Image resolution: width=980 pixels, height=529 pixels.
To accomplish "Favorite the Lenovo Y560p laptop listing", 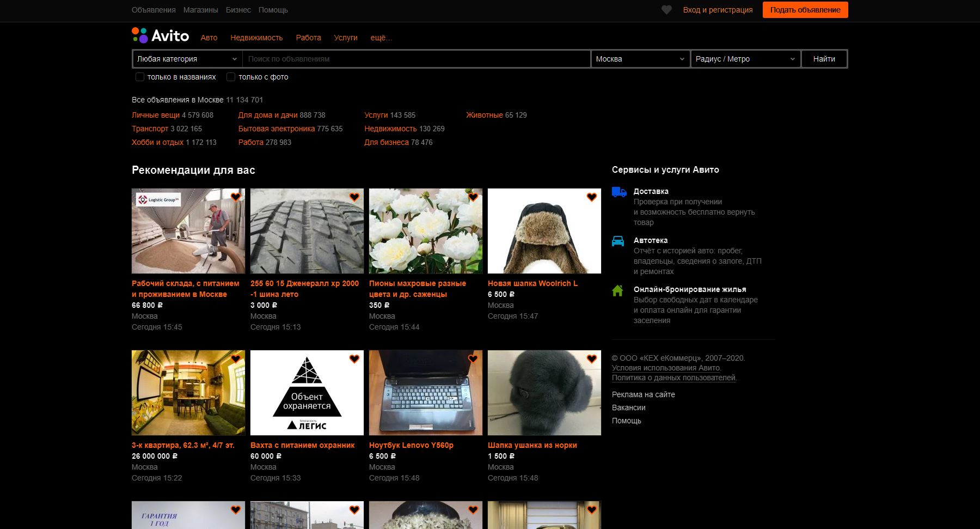I will tap(473, 359).
